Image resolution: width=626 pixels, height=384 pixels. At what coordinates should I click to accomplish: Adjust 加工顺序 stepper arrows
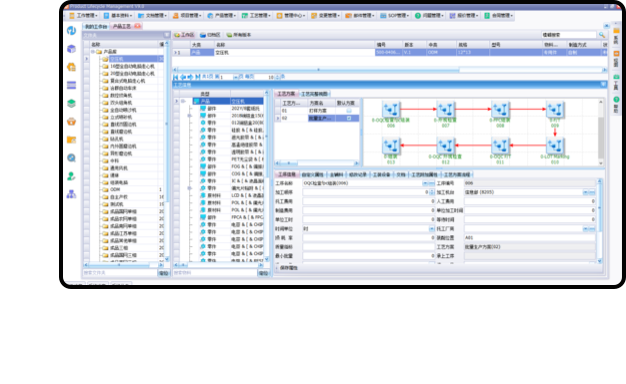coord(432,192)
